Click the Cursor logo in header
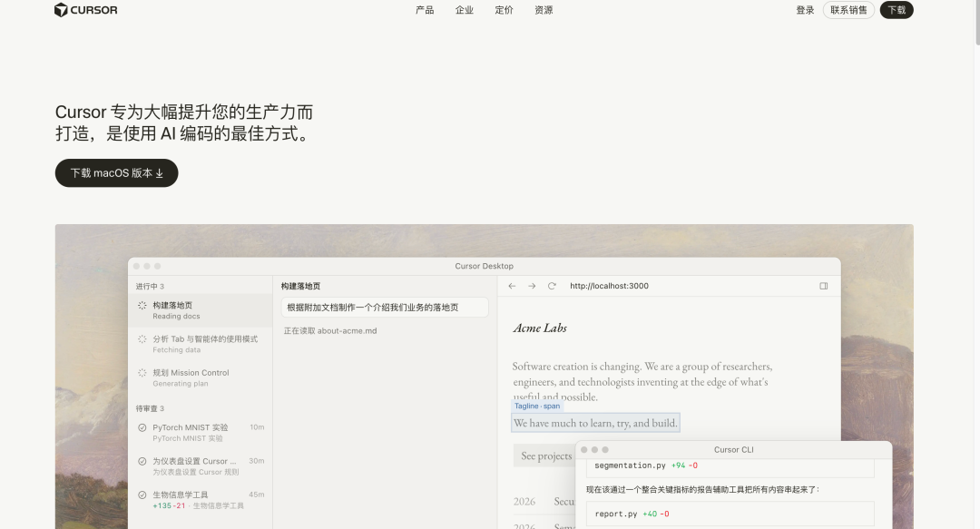 85,10
